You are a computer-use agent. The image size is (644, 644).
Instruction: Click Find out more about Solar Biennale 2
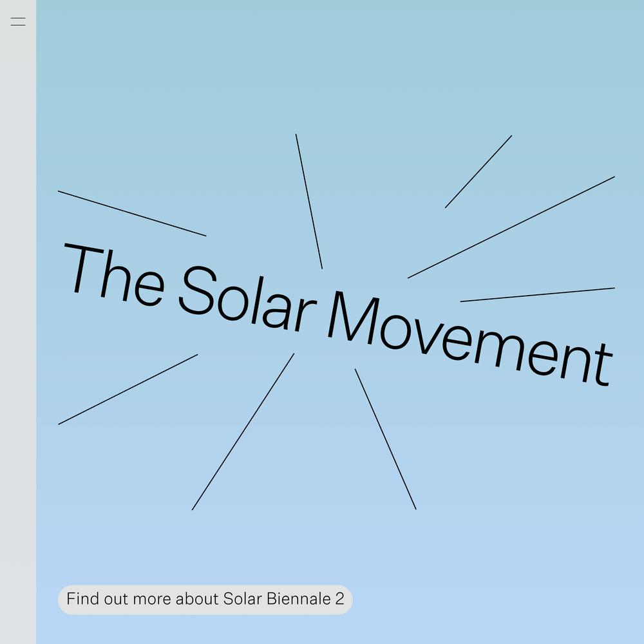click(x=205, y=600)
